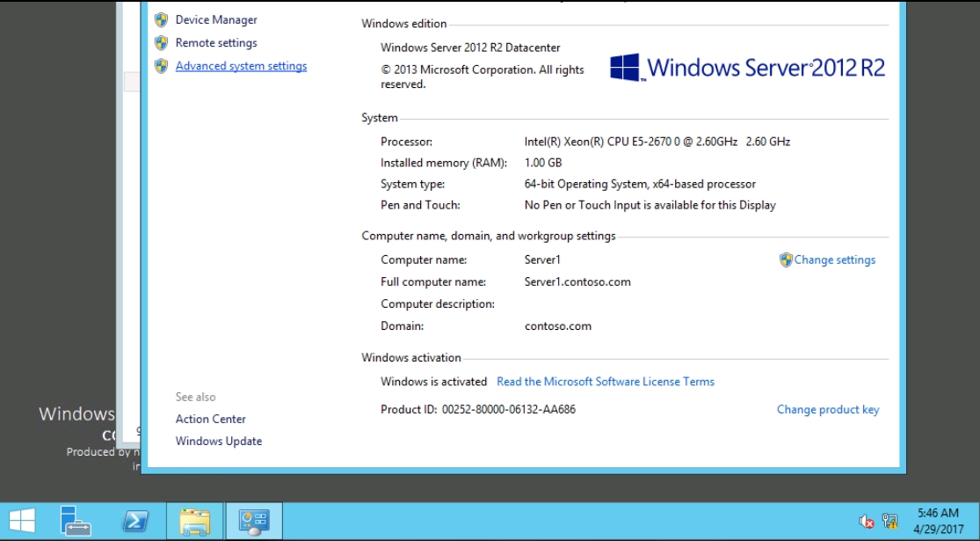This screenshot has width=980, height=541.
Task: Click the muted speaker tray icon
Action: [867, 521]
